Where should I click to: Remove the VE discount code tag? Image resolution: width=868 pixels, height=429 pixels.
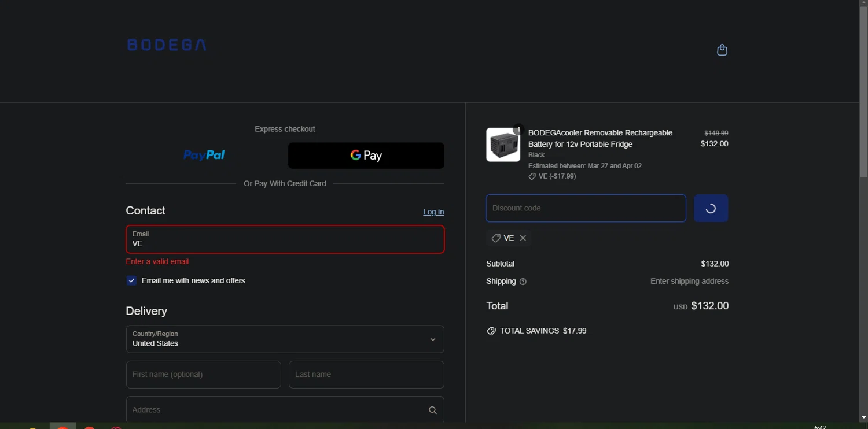click(x=523, y=238)
